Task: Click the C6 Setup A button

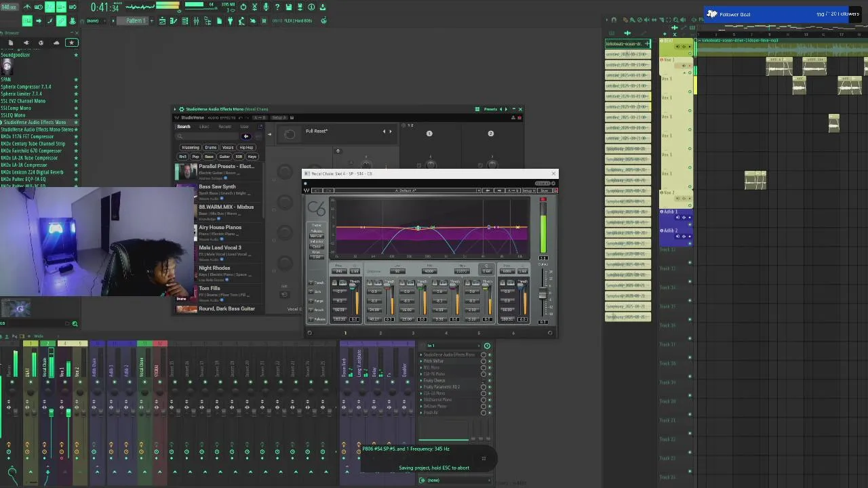Action: (528, 190)
